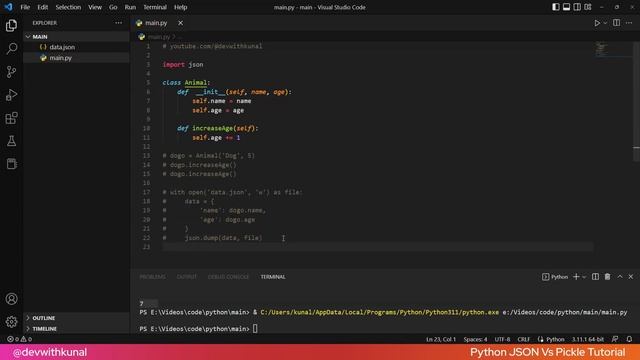The image size is (640, 360).
Task: Split the terminal panel
Action: click(596, 277)
